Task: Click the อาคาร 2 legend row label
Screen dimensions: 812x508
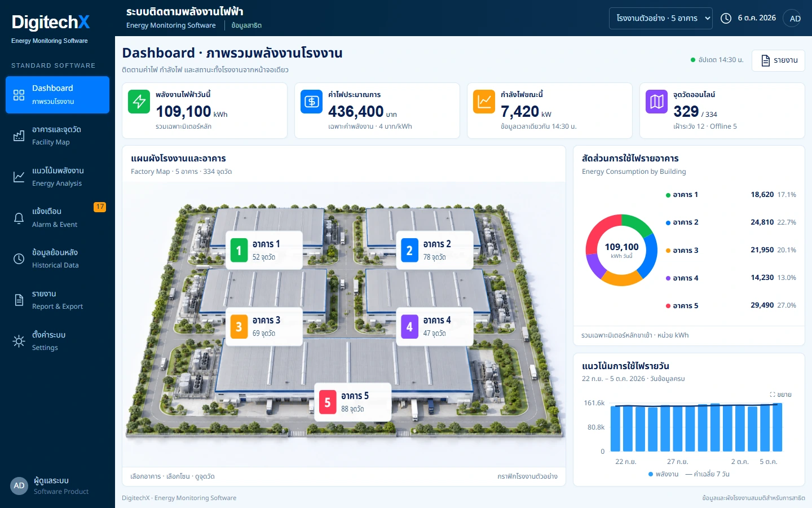Action: point(685,222)
